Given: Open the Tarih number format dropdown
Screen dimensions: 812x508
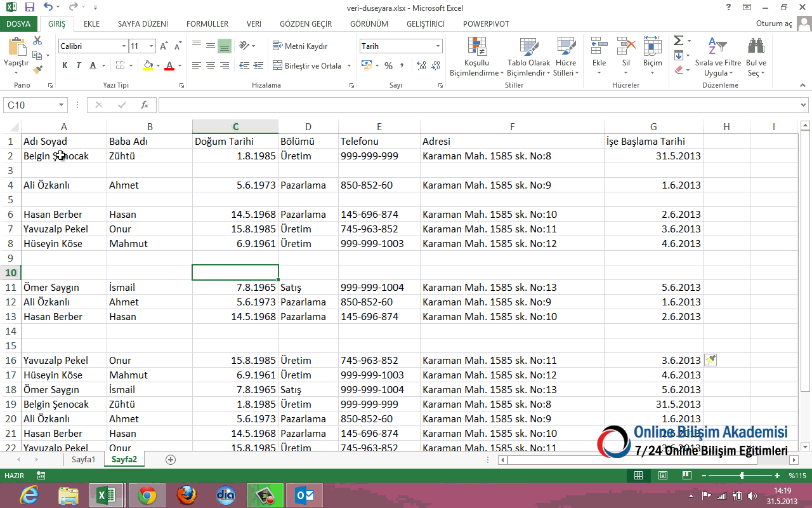Looking at the screenshot, I should coord(438,46).
